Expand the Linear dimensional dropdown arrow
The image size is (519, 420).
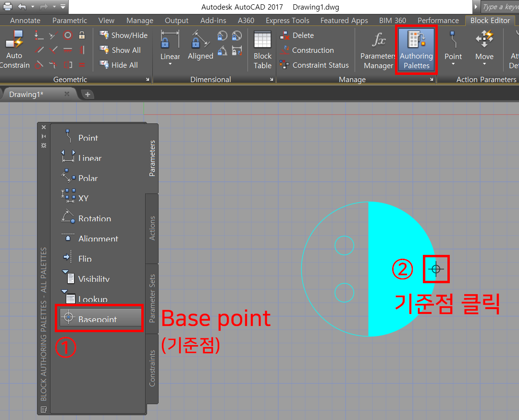pos(170,64)
